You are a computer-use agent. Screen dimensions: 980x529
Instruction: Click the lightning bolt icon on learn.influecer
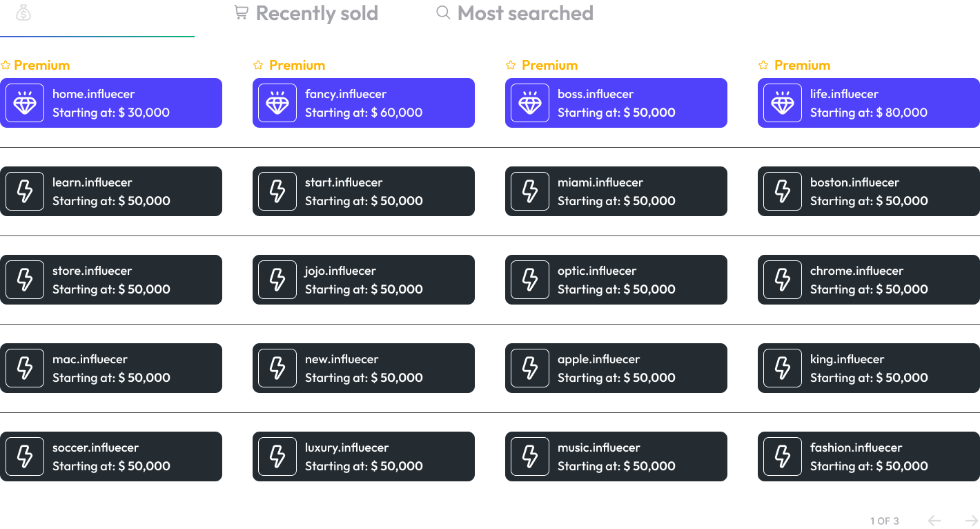tap(24, 191)
